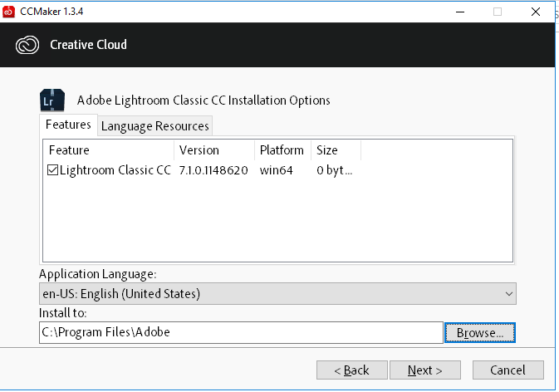559x392 pixels.
Task: Click the Install to path field
Action: 241,332
